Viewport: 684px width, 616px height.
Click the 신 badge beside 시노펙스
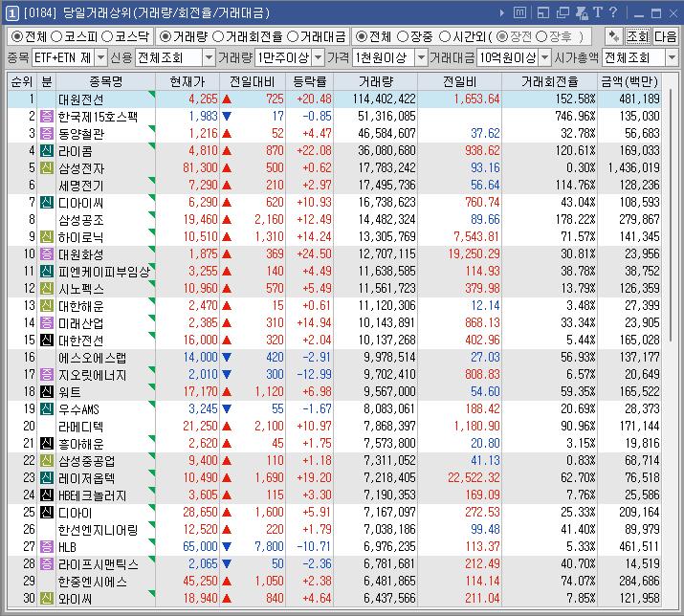tap(47, 288)
